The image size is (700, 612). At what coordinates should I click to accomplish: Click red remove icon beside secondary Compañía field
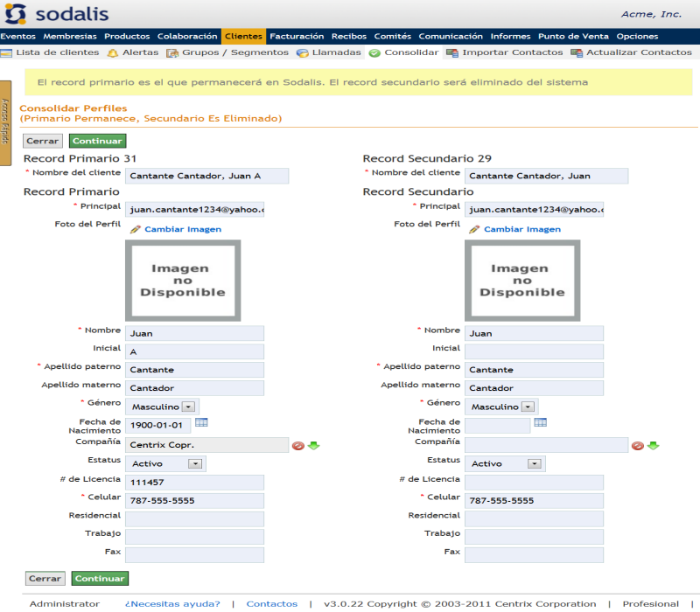coord(638,445)
